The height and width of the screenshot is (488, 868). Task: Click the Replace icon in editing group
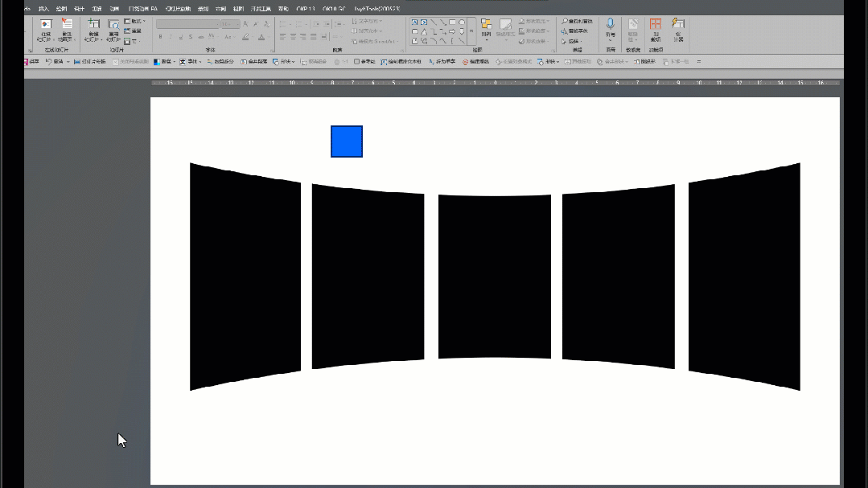coord(565,31)
